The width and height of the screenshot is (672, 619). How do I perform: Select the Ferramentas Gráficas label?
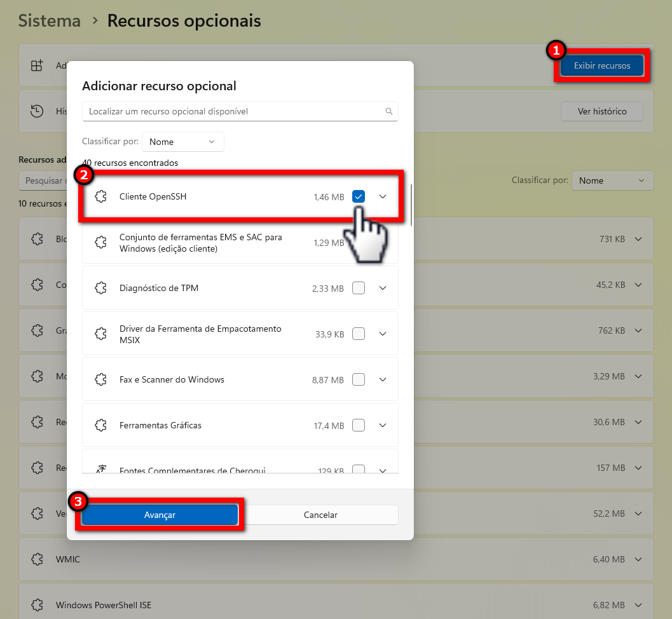tap(160, 425)
